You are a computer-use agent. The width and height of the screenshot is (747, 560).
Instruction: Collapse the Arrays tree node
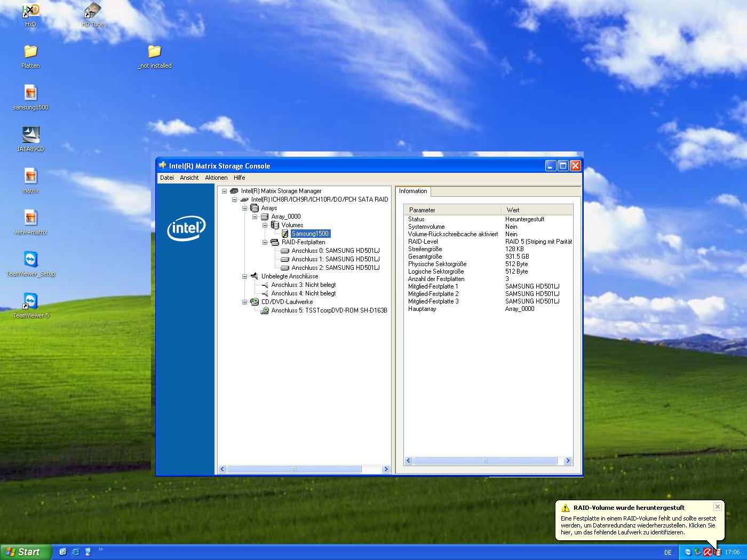tap(245, 208)
